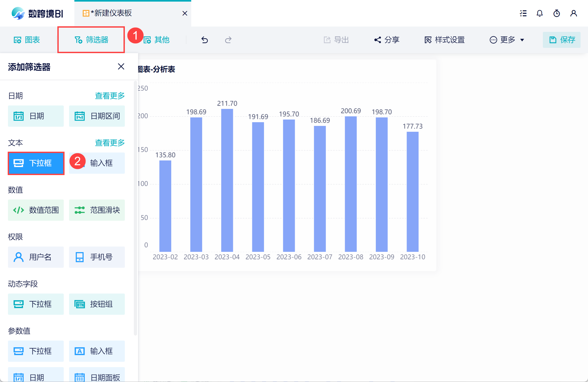Image resolution: width=588 pixels, height=382 pixels.
Task: Add the 范围滑块 range slider filter
Action: 97,210
